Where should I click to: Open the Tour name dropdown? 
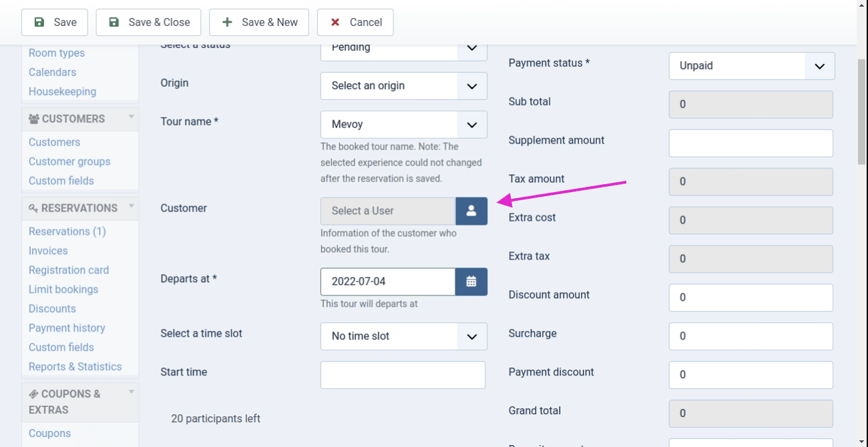click(404, 125)
